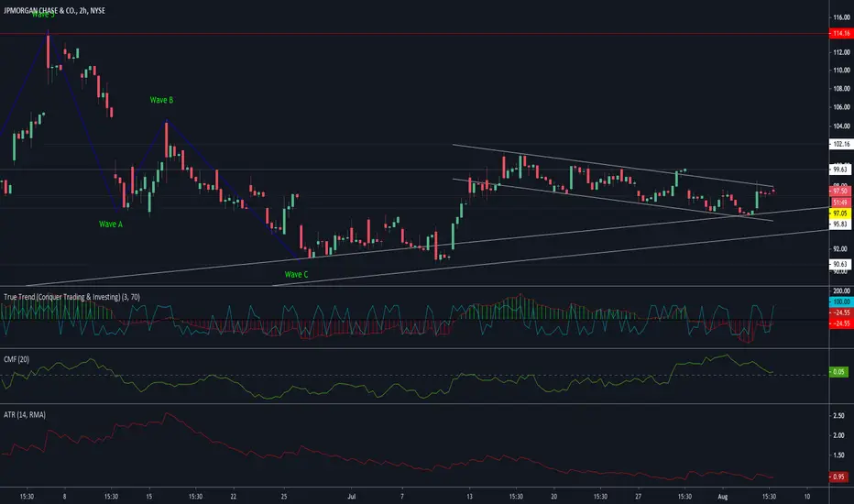Select the 'Wave B' text label

pos(161,100)
